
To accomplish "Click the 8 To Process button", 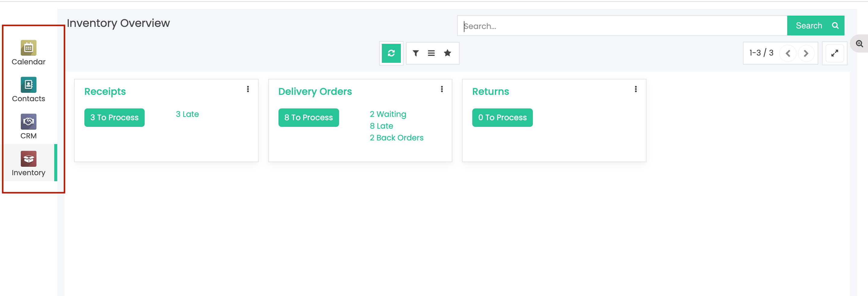I will click(308, 117).
